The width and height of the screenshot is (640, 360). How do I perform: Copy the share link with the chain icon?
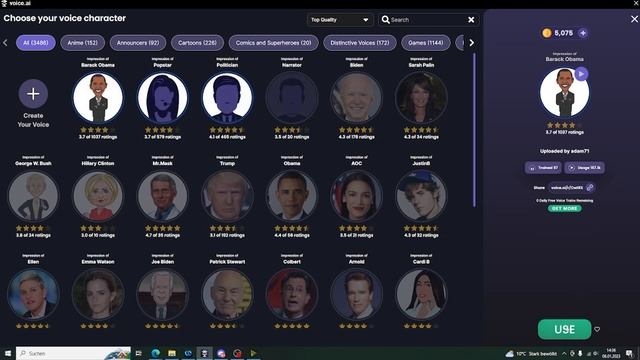click(589, 187)
